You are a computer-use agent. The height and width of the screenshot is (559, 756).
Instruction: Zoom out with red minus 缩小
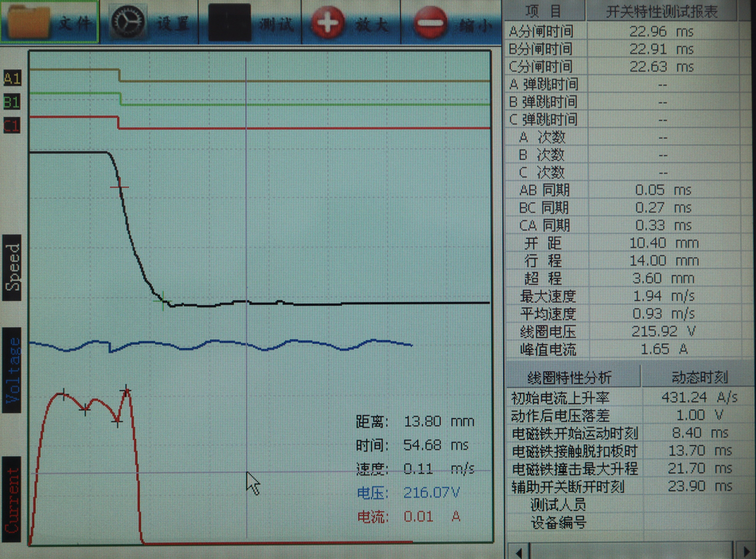(430, 22)
